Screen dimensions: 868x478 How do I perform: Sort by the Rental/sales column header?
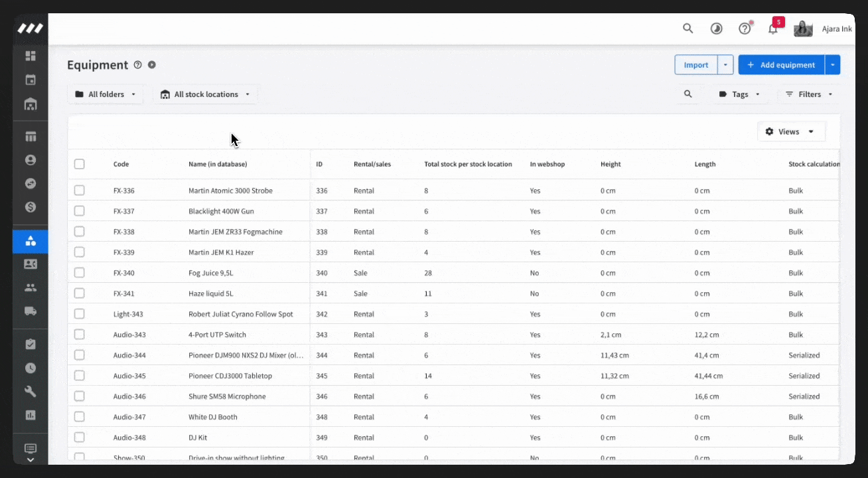(x=372, y=164)
